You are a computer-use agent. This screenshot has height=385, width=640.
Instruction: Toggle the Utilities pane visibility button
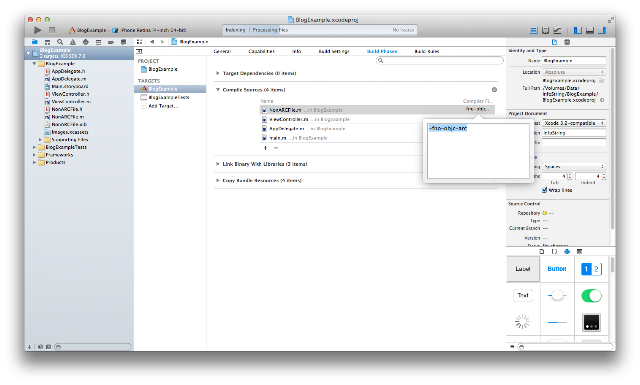pyautogui.click(x=602, y=30)
